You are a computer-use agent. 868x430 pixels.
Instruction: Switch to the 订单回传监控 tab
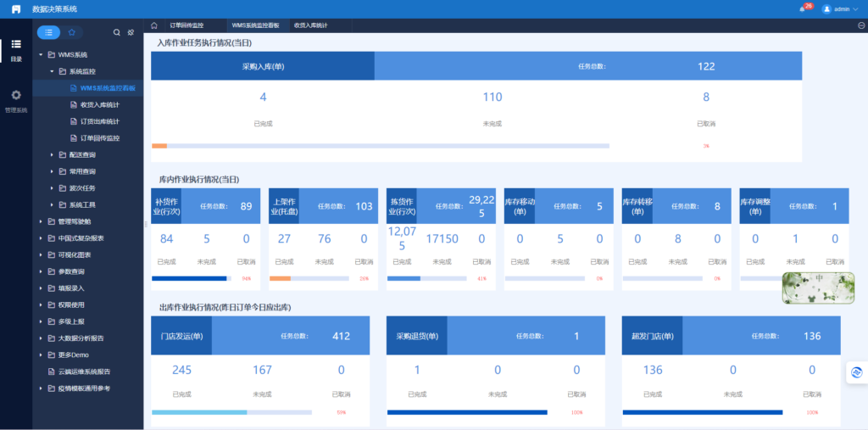pos(186,25)
